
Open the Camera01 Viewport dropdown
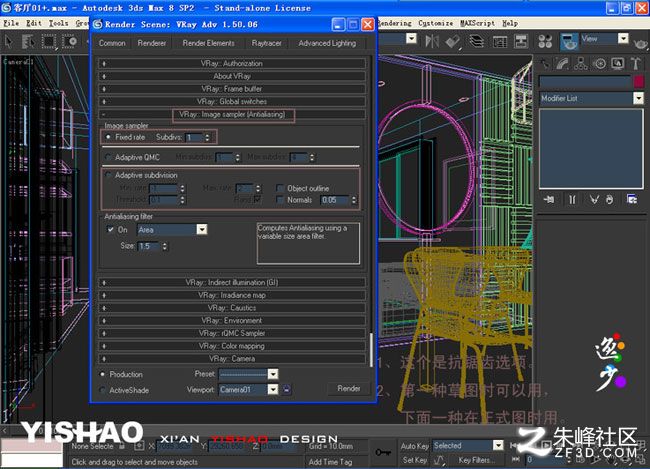(x=273, y=389)
